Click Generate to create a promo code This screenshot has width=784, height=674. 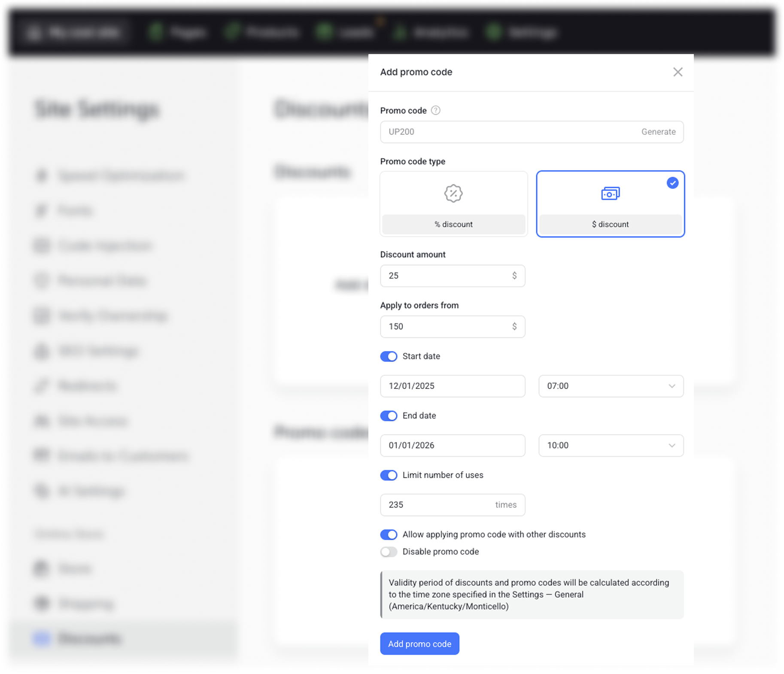(658, 132)
